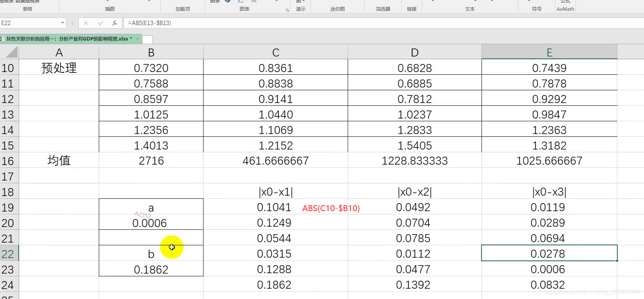Select column D header

click(415, 52)
